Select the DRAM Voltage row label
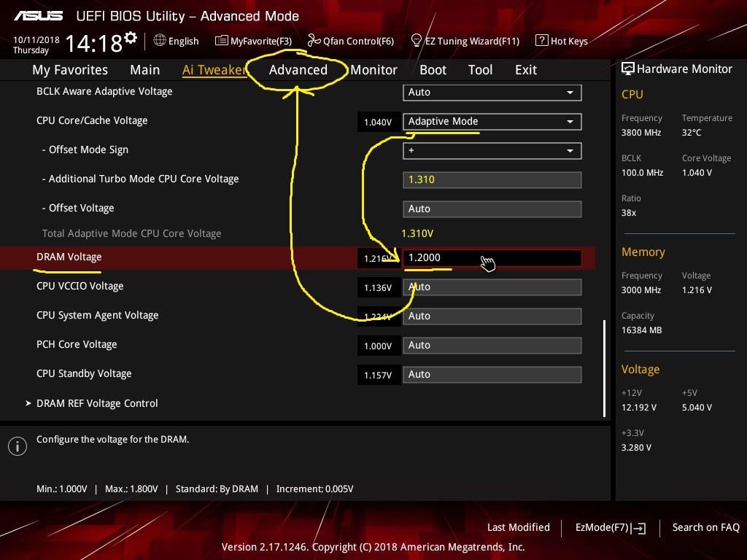The width and height of the screenshot is (747, 560). pyautogui.click(x=69, y=257)
